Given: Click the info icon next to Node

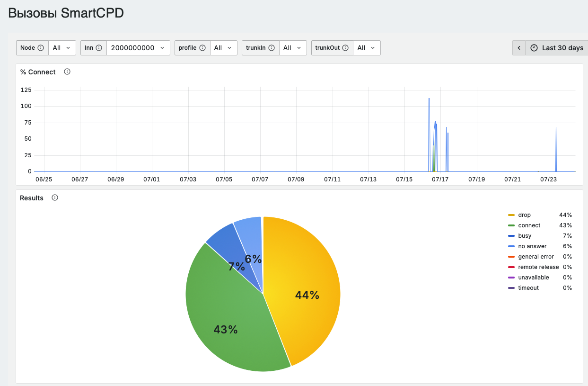Looking at the screenshot, I should tap(41, 48).
